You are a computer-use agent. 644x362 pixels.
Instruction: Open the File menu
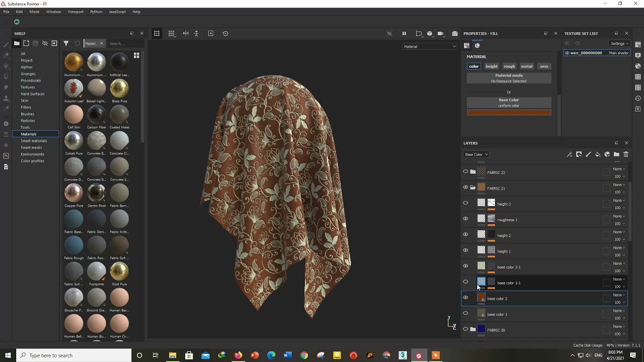click(6, 12)
